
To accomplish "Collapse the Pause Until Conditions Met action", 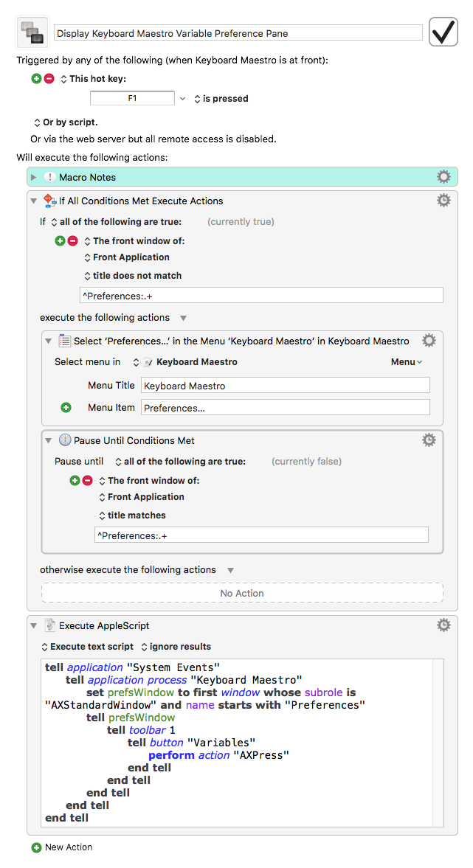I will [x=48, y=441].
